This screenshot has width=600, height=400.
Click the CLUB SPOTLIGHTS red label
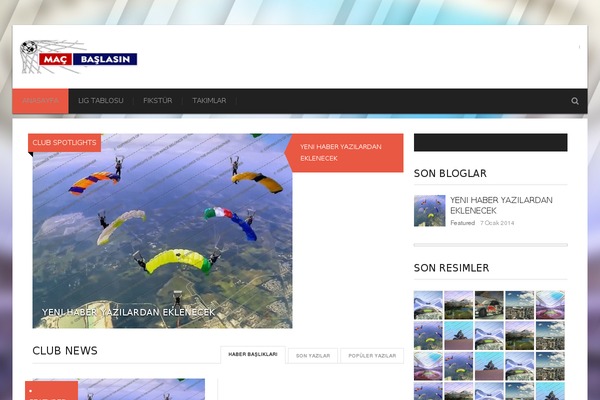pyautogui.click(x=64, y=143)
